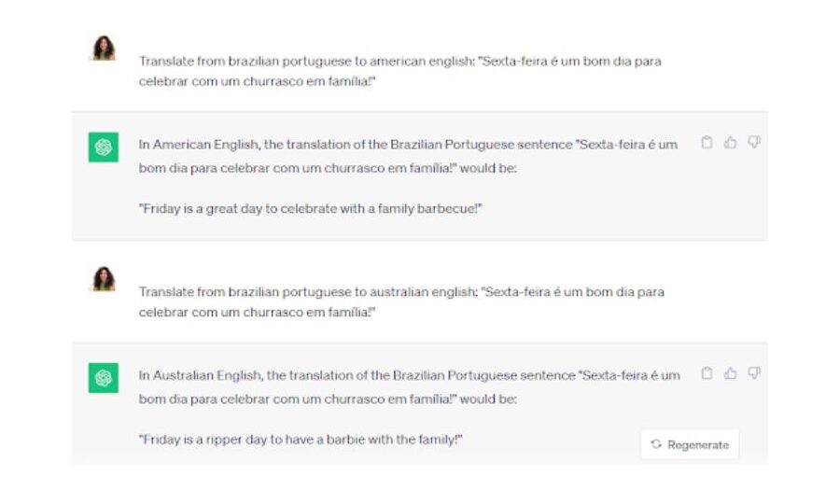
Task: Click ChatGPT logo beside American English reply
Action: [104, 147]
